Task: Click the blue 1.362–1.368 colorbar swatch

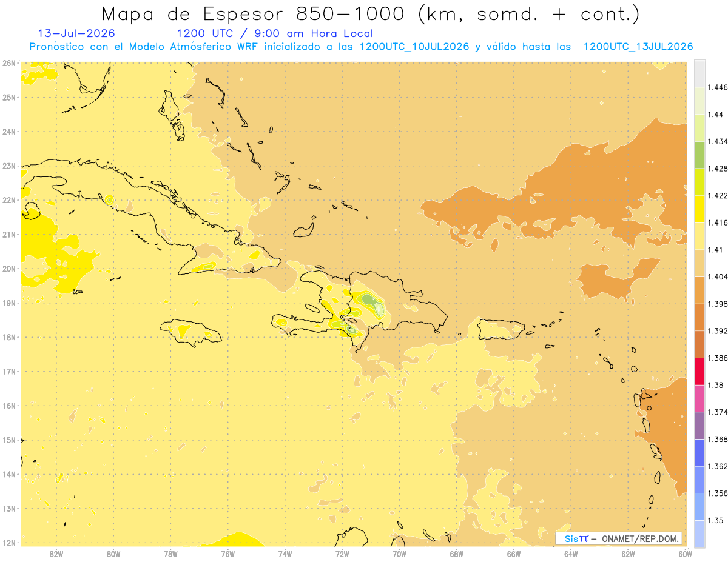Action: point(699,453)
